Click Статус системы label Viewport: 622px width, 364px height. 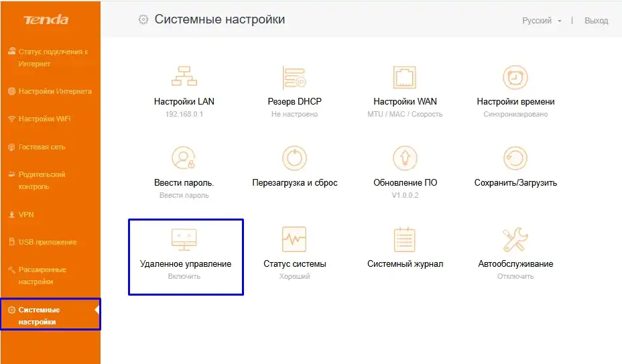click(295, 264)
